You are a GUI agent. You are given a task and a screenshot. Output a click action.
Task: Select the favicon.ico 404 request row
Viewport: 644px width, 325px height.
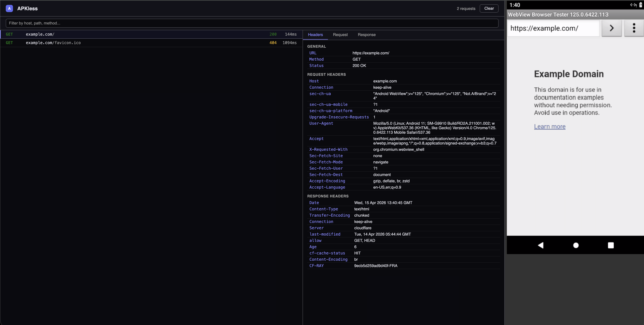coord(151,43)
